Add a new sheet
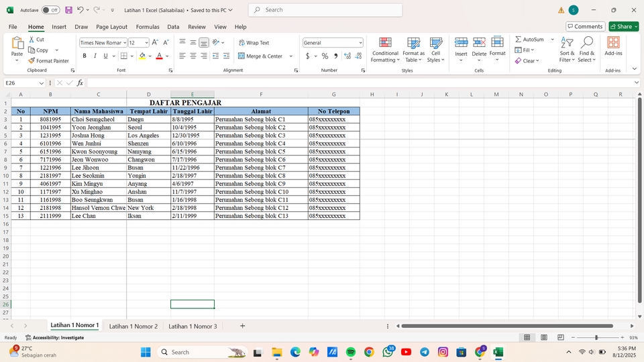 pyautogui.click(x=242, y=326)
